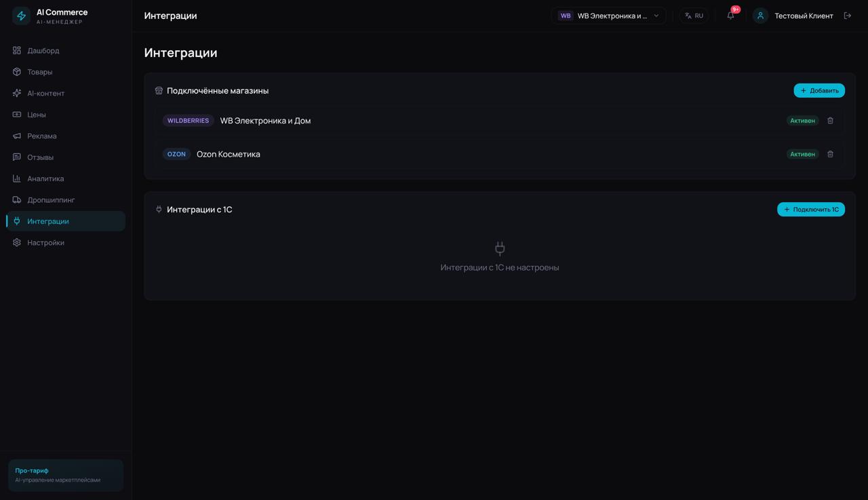Click the plug icon in empty 1C section
868x500 pixels.
point(500,248)
